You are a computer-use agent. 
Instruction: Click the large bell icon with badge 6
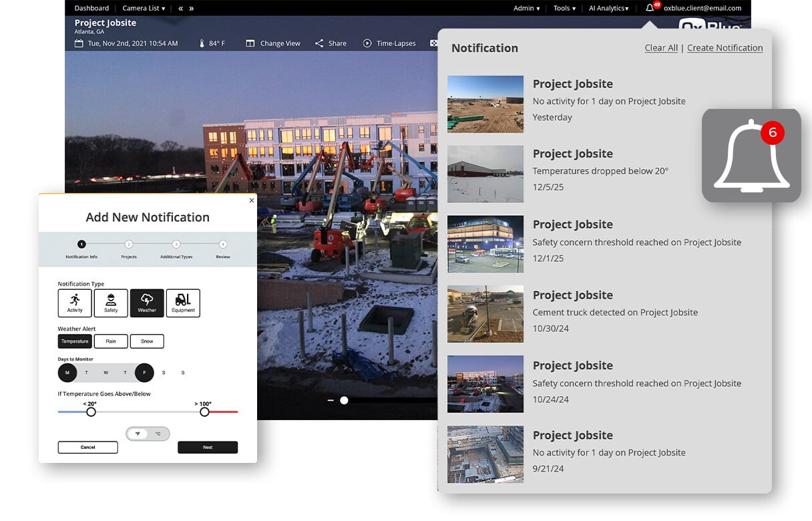751,156
